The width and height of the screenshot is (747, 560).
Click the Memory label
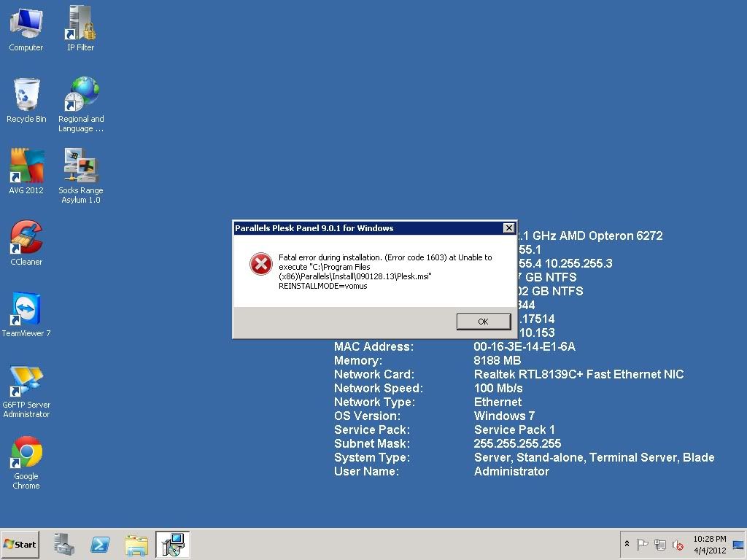358,360
